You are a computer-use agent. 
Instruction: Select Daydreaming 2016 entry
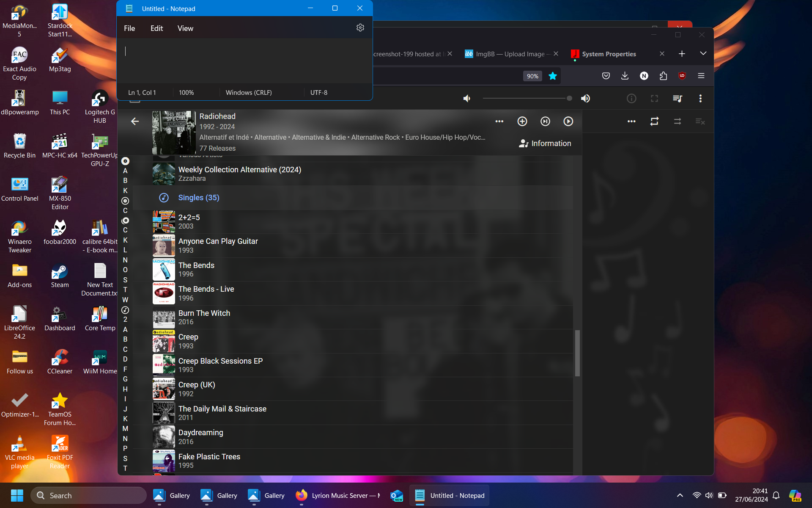tap(353, 437)
